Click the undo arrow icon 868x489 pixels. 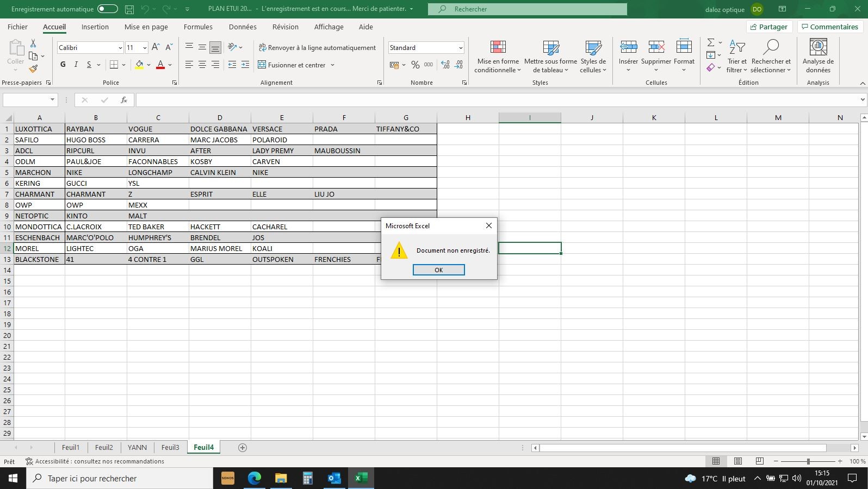tap(145, 9)
